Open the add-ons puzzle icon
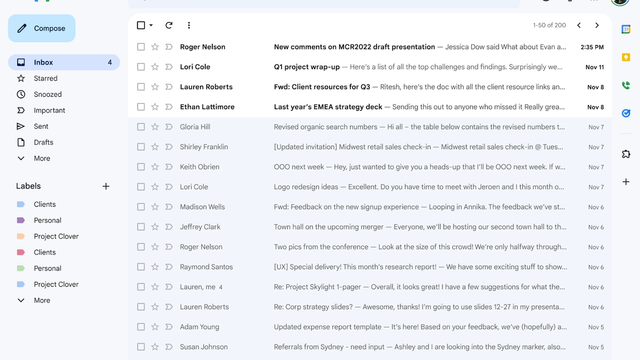The height and width of the screenshot is (360, 640). click(x=626, y=154)
